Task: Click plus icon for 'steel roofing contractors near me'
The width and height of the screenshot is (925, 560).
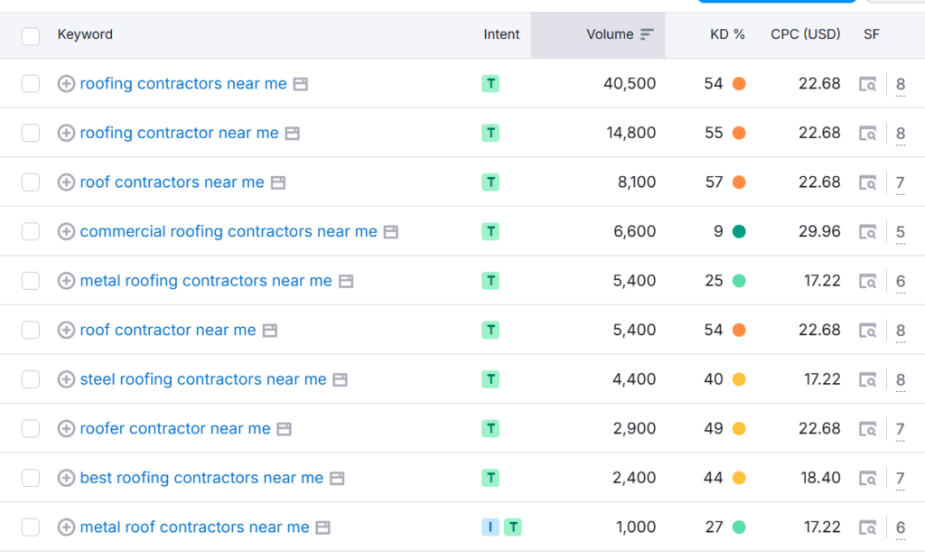Action: coord(66,379)
